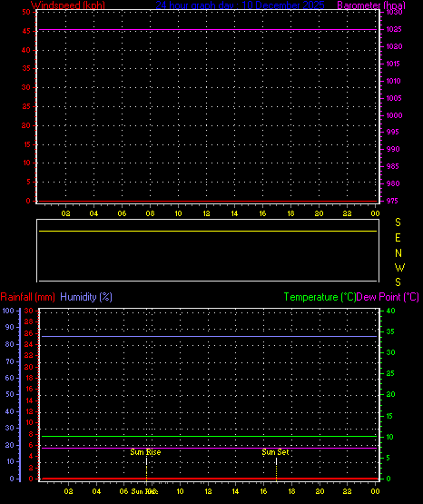423x504 pixels.
Task: Select the 24 hour graph date title
Action: [x=240, y=5]
